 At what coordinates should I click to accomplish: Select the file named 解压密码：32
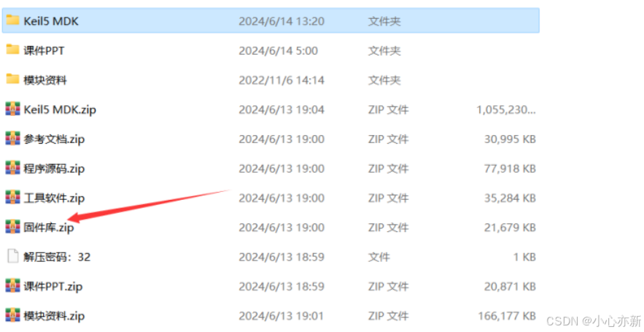(57, 258)
